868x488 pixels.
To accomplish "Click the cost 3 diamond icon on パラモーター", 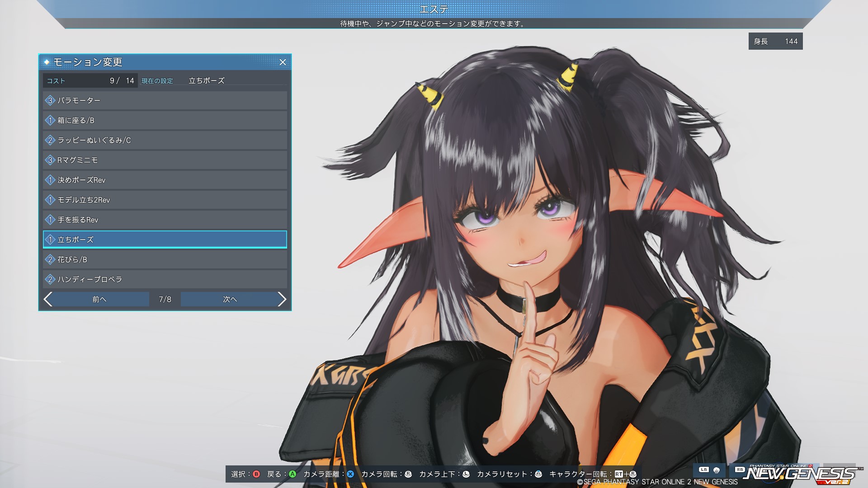I will [x=50, y=100].
